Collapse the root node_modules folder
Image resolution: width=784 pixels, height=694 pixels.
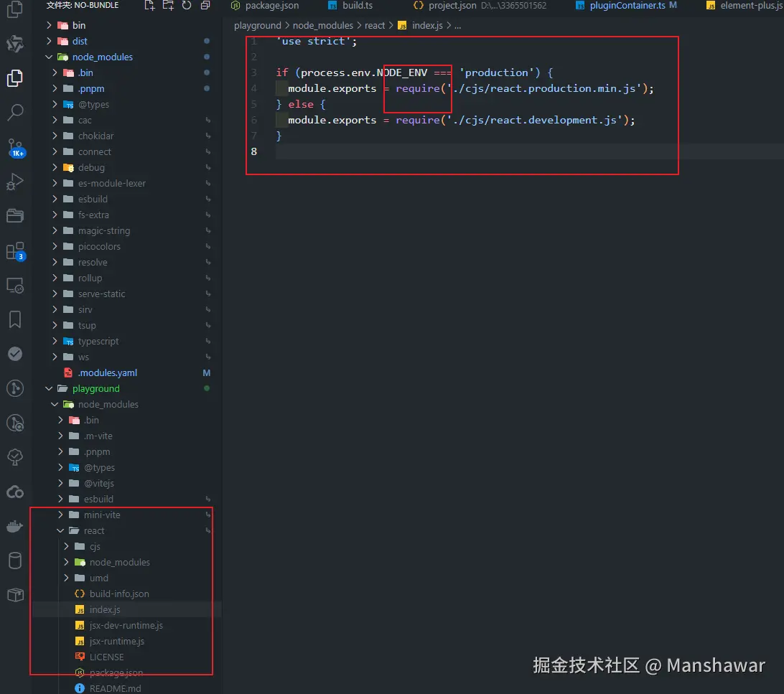tap(127, 57)
